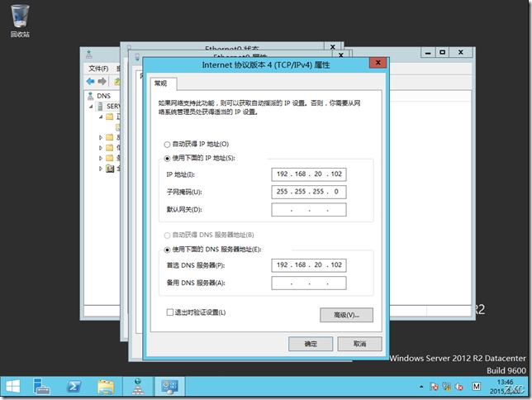Click the network status tray icon
The width and height of the screenshot is (532, 400).
tap(446, 387)
